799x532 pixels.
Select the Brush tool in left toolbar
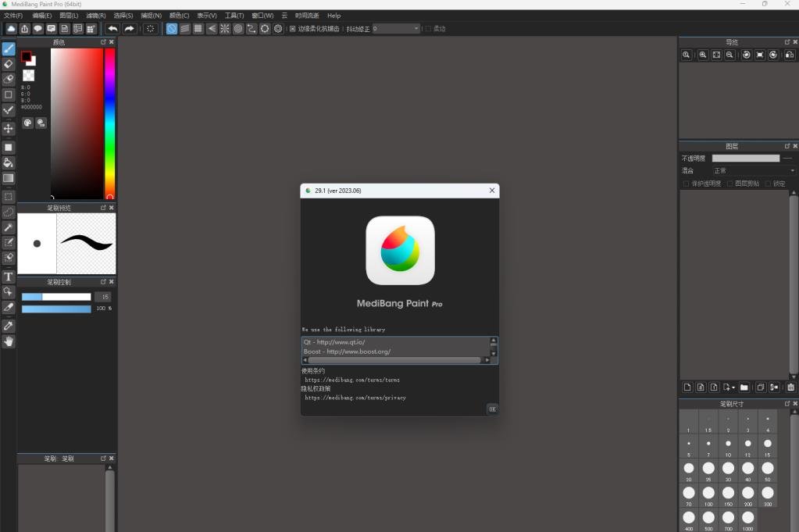[9, 49]
